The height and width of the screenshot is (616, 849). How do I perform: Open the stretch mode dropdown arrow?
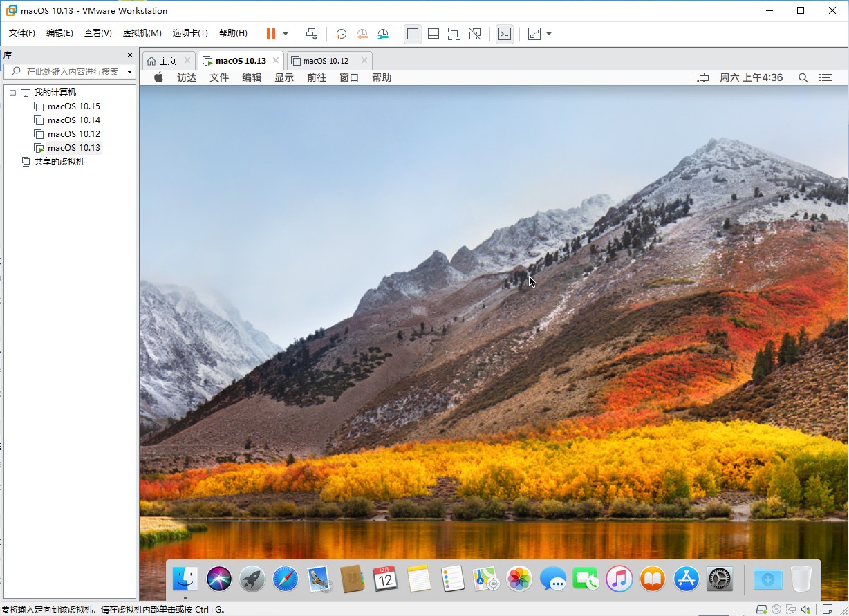pyautogui.click(x=550, y=33)
